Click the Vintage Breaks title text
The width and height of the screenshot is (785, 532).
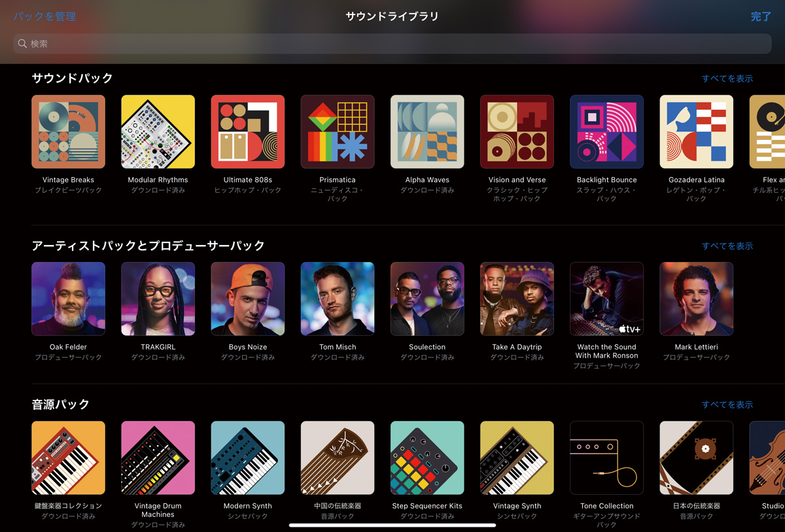(x=68, y=180)
